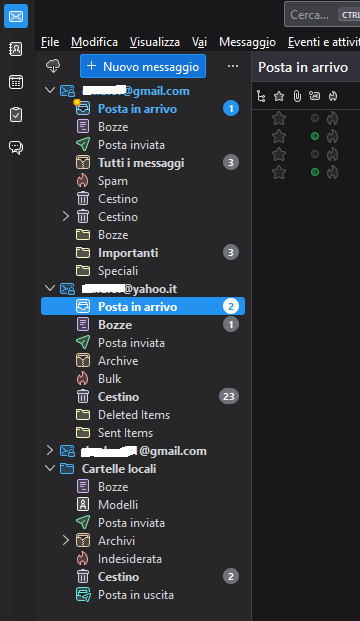Open the Modifica menu
360x621 pixels.
(94, 42)
